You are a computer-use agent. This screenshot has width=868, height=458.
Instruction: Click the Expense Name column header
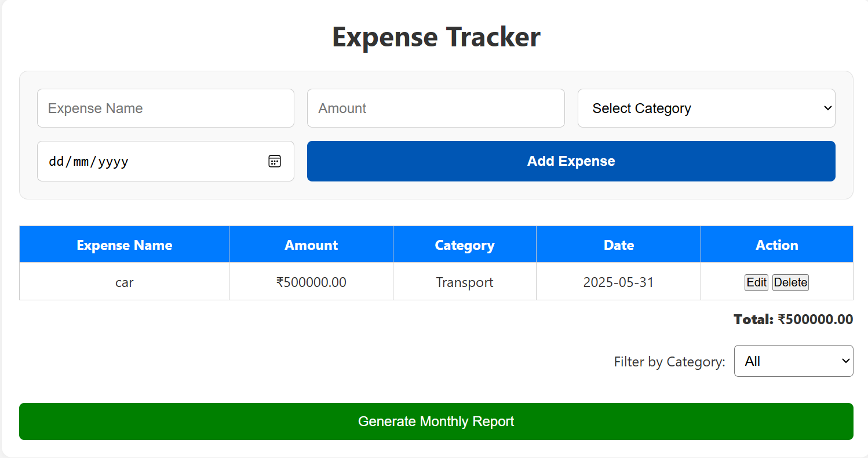(x=125, y=245)
